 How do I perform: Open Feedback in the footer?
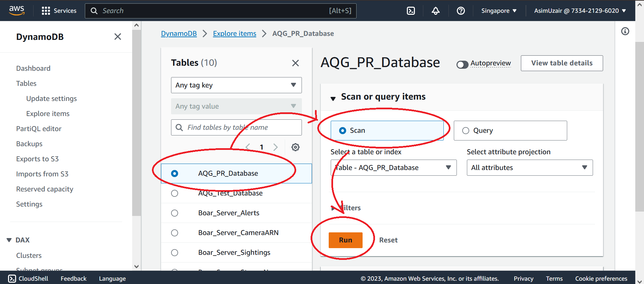tap(73, 279)
